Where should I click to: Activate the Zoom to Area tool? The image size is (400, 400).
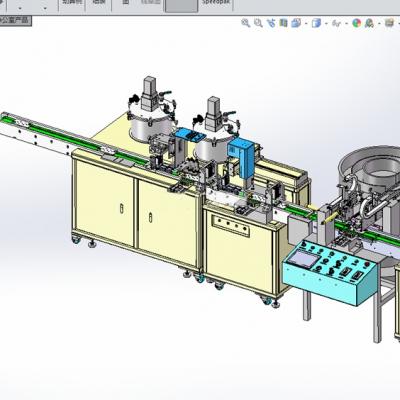point(258,23)
